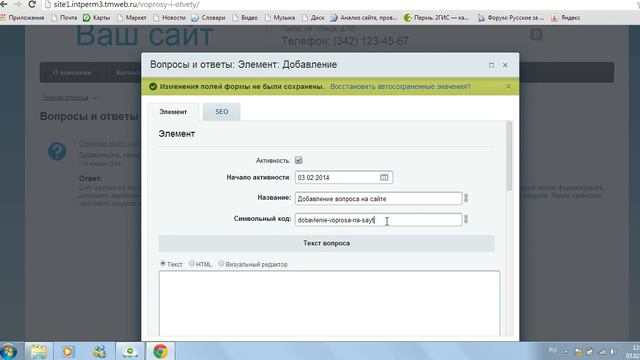Switch to the Элемент tab
640x360 pixels.
pyautogui.click(x=173, y=111)
